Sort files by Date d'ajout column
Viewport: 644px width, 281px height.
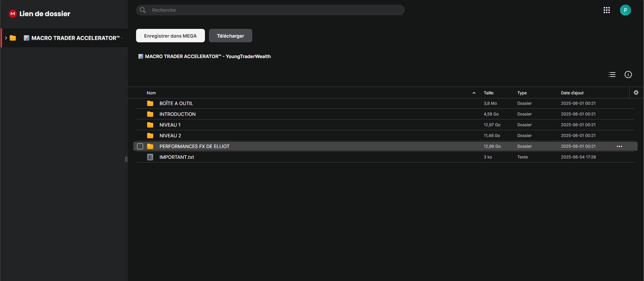pyautogui.click(x=572, y=93)
